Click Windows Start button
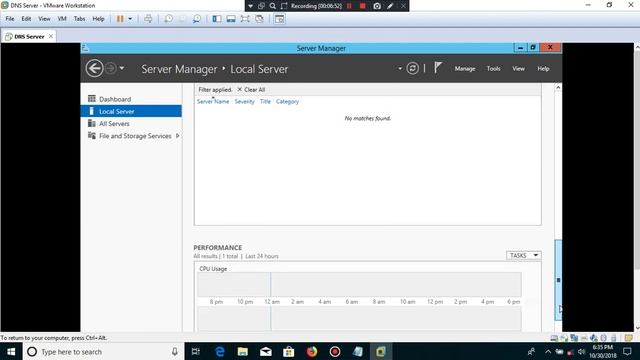The width and height of the screenshot is (640, 360). pos(11,351)
